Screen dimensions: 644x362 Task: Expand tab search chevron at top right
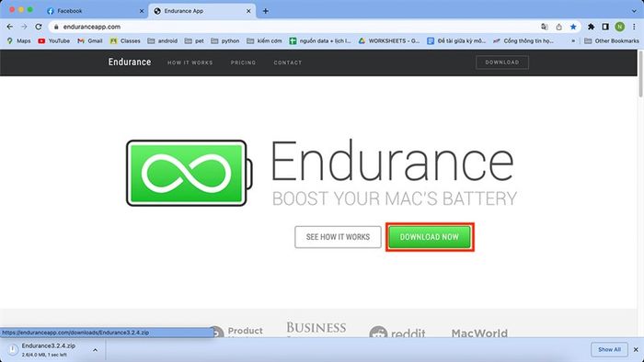(x=635, y=11)
